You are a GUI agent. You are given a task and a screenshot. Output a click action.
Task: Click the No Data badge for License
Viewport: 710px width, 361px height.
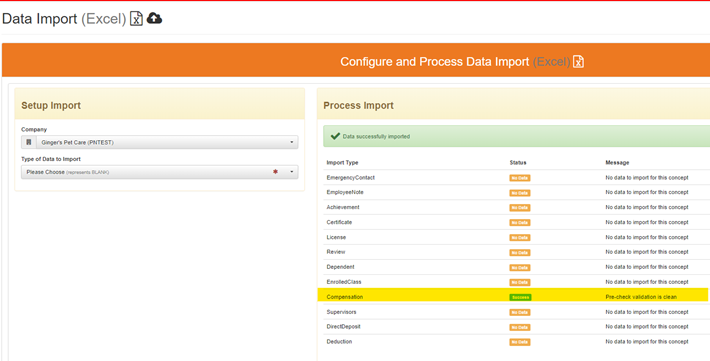[x=520, y=238]
